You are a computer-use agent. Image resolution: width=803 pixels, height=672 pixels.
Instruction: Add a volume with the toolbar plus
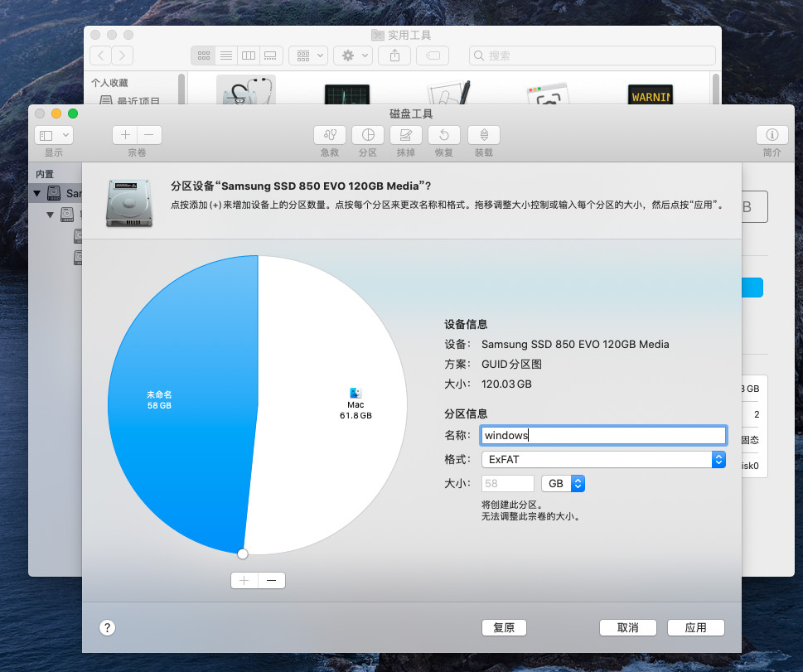(125, 135)
